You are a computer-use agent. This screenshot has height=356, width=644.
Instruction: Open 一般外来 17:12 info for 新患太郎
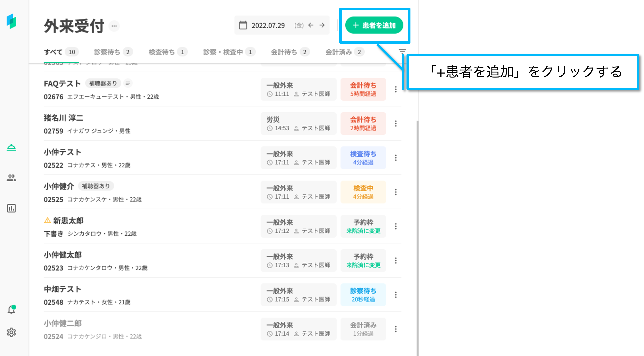click(x=299, y=226)
